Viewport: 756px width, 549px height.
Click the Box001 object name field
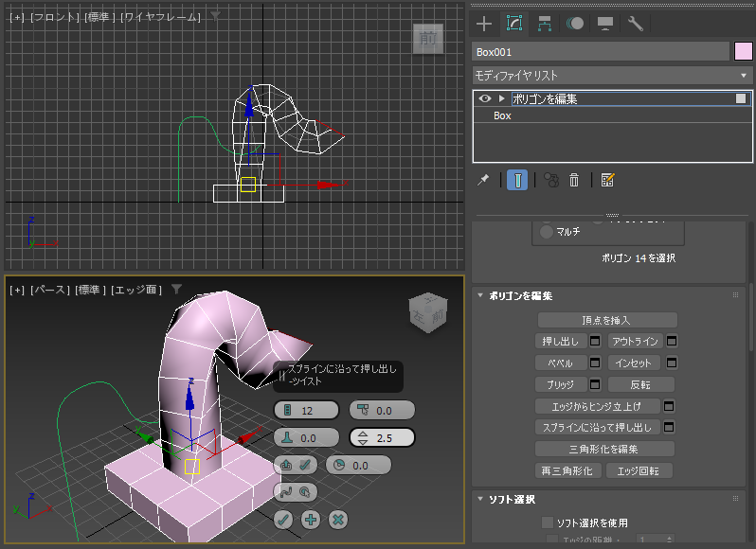[x=601, y=52]
